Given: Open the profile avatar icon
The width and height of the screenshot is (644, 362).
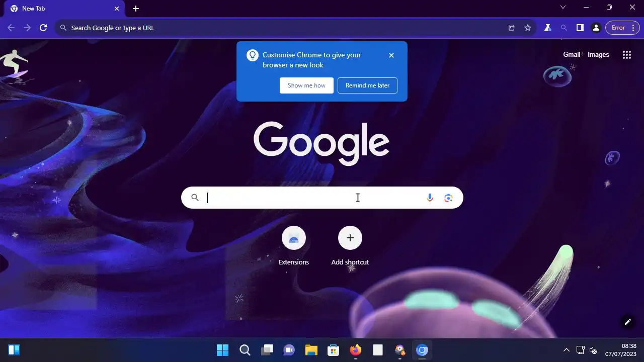Looking at the screenshot, I should click(596, 28).
